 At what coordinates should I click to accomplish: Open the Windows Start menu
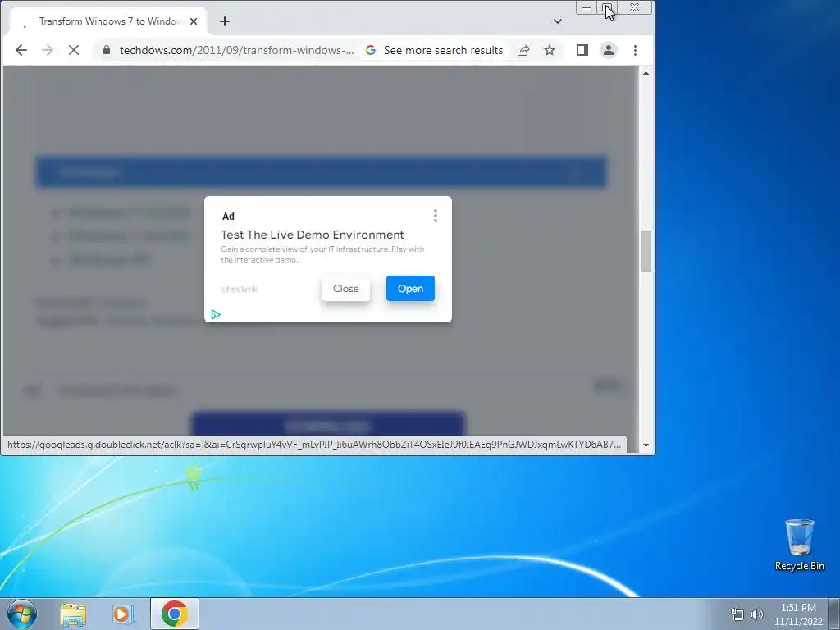(22, 614)
